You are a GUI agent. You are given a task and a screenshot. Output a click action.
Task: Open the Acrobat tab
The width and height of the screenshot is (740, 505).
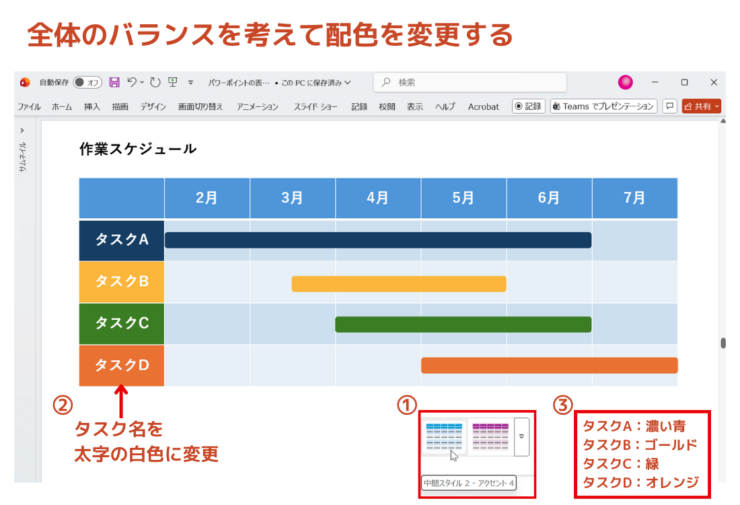[x=483, y=107]
